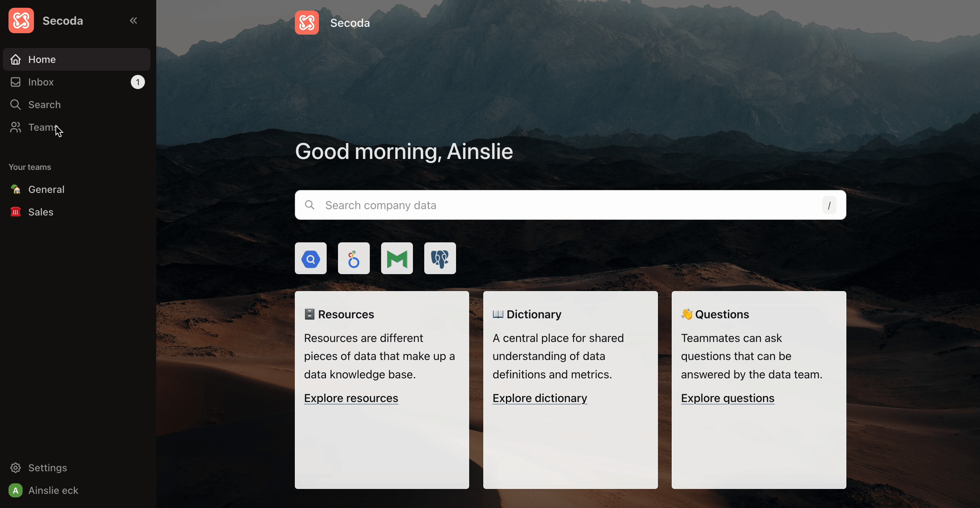Image resolution: width=980 pixels, height=508 pixels.
Task: Click the Questions waving hand emoji
Action: coord(687,314)
